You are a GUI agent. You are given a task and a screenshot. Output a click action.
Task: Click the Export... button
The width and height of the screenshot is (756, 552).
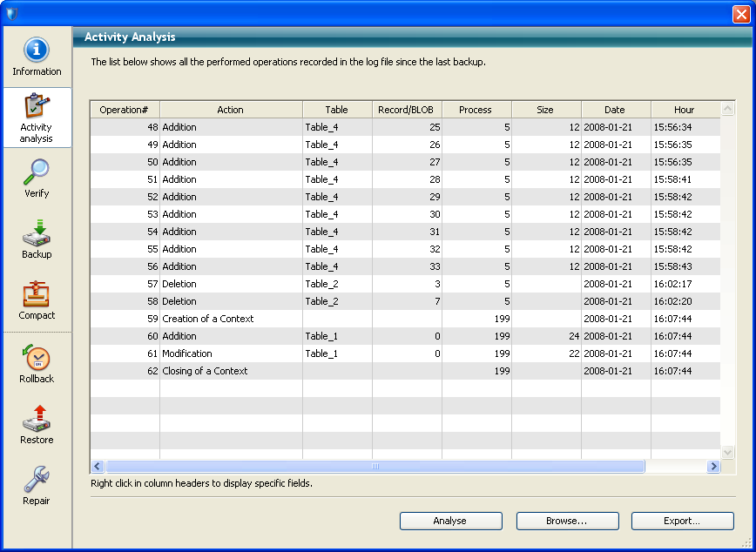point(682,521)
